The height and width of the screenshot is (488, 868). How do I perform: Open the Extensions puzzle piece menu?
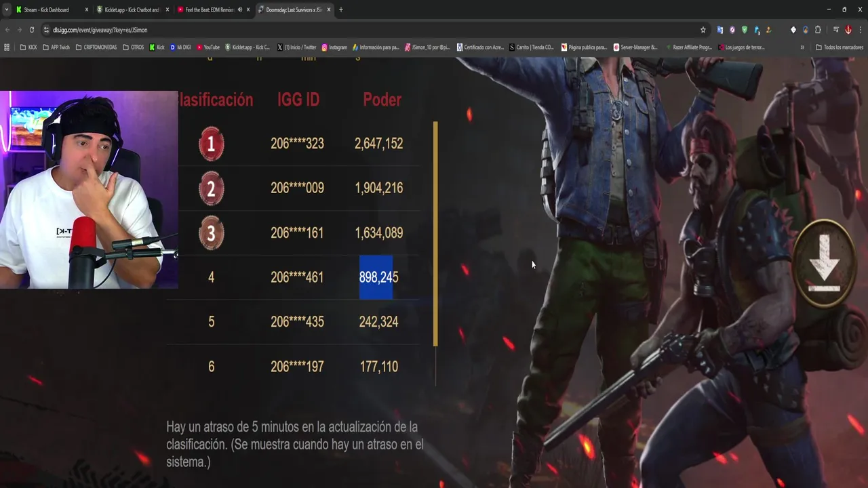[818, 30]
